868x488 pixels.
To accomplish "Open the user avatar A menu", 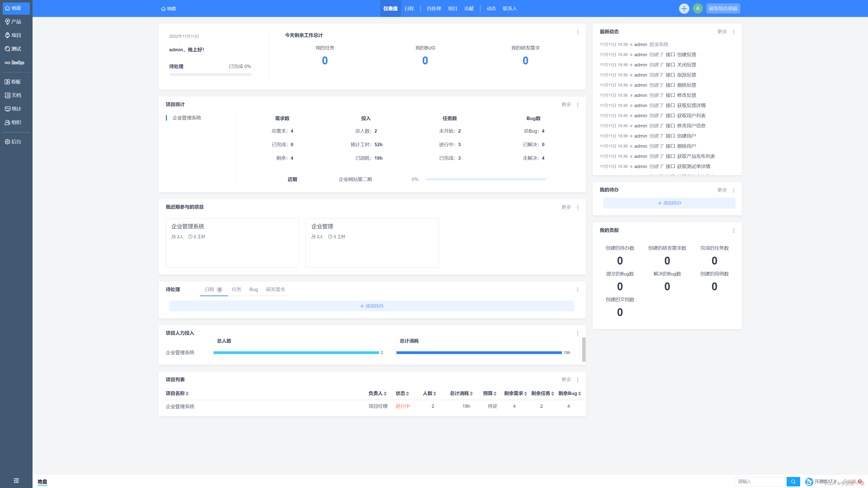I will (x=698, y=8).
